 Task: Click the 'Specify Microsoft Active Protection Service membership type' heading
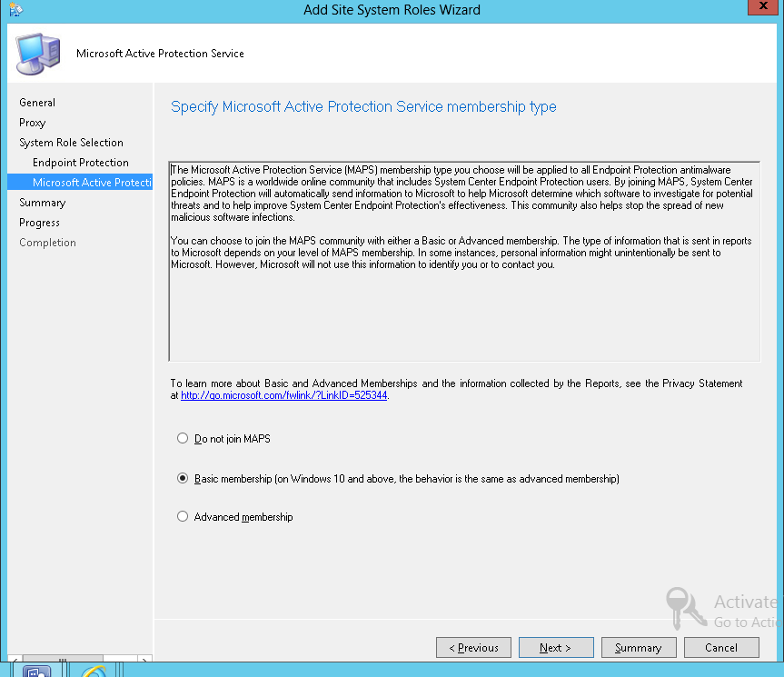[x=363, y=106]
